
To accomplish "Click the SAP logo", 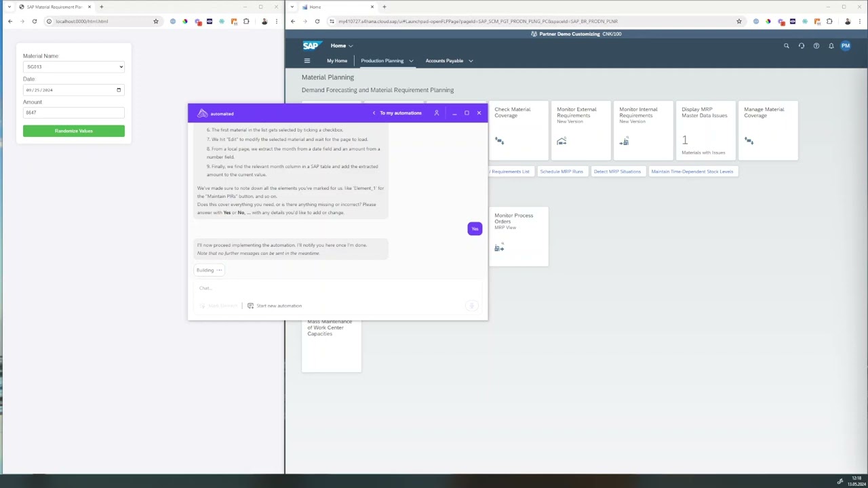I will 311,45.
